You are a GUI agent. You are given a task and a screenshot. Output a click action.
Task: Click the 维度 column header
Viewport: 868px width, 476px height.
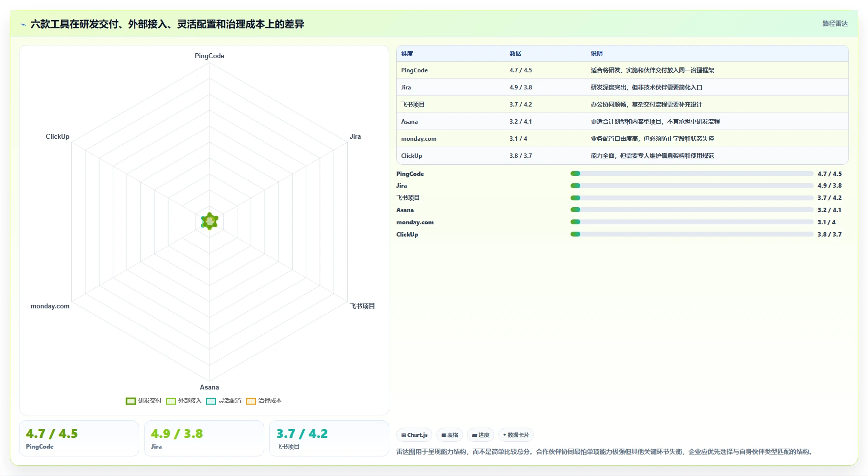click(x=407, y=54)
